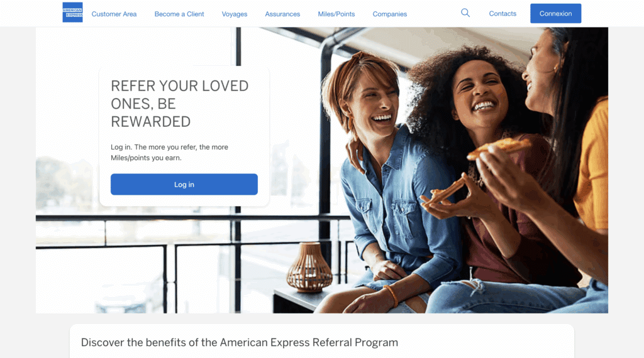Click the wicker lantern in the photo

point(309,267)
